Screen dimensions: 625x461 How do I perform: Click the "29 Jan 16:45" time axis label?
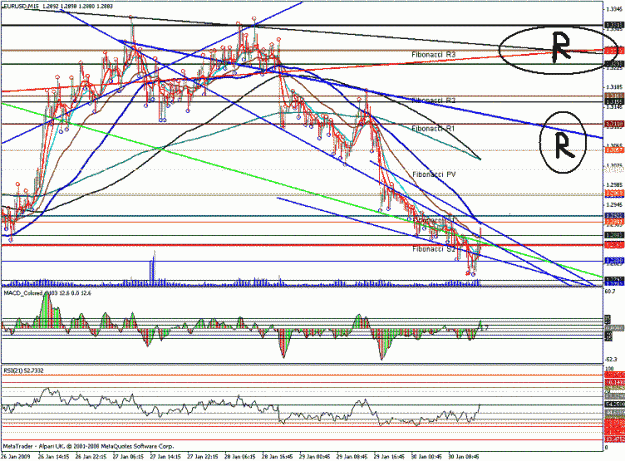click(389, 457)
